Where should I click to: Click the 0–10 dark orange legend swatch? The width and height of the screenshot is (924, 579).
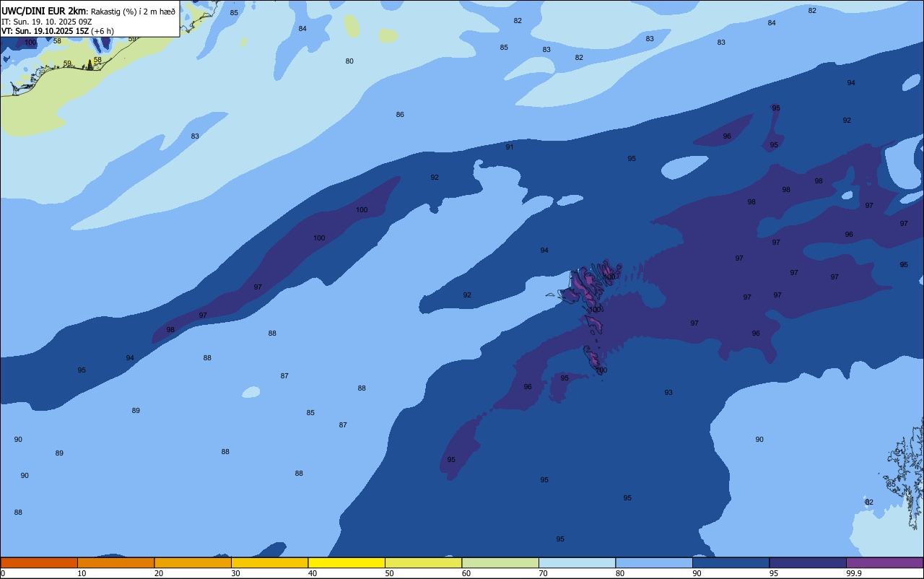39,562
